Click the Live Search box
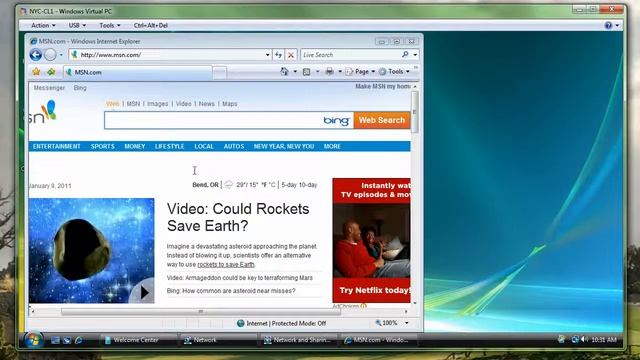This screenshot has width=640, height=360. [x=351, y=55]
